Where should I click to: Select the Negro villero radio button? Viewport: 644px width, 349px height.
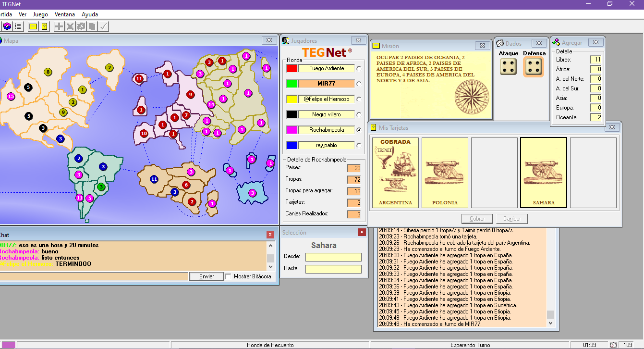359,115
